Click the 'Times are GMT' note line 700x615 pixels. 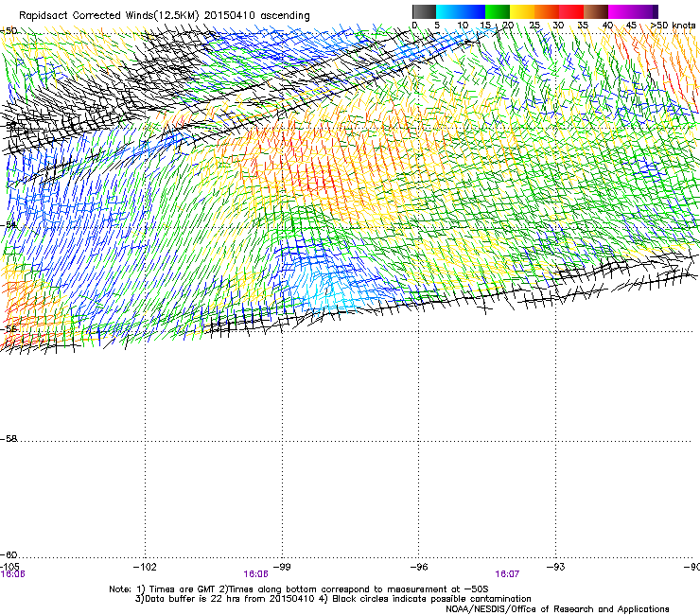point(299,589)
